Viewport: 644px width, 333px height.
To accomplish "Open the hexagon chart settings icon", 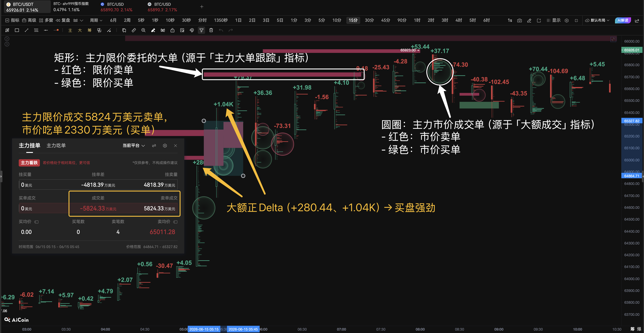I will (x=567, y=21).
